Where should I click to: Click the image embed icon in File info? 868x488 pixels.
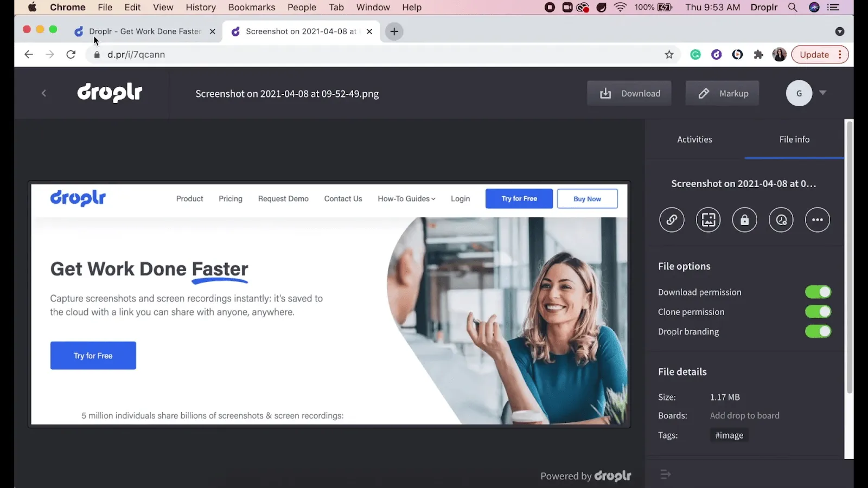click(x=708, y=220)
